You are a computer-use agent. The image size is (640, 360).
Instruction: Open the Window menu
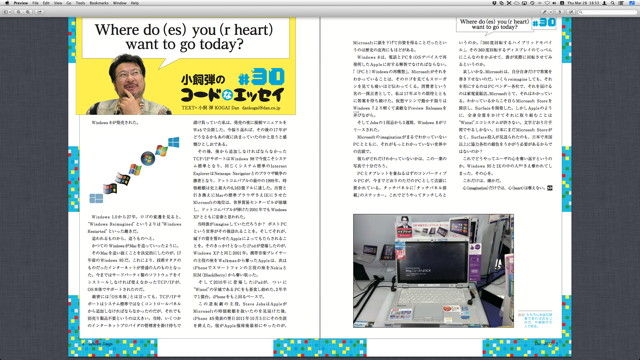click(119, 3)
